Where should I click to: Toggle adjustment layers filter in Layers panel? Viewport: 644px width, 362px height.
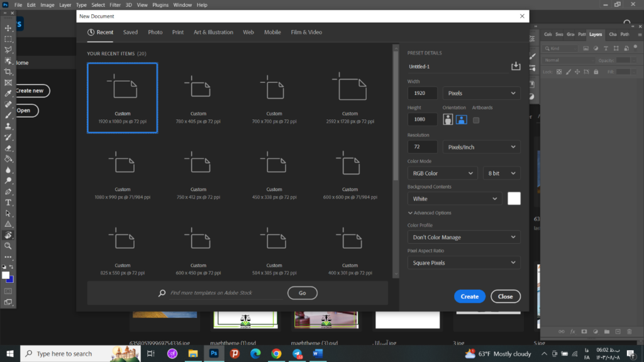click(596, 48)
